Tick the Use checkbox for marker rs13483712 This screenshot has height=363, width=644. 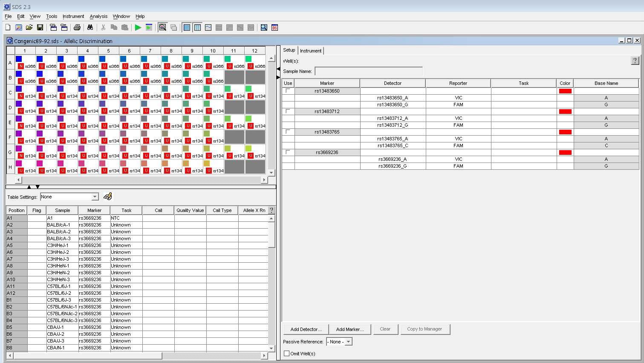(x=288, y=111)
